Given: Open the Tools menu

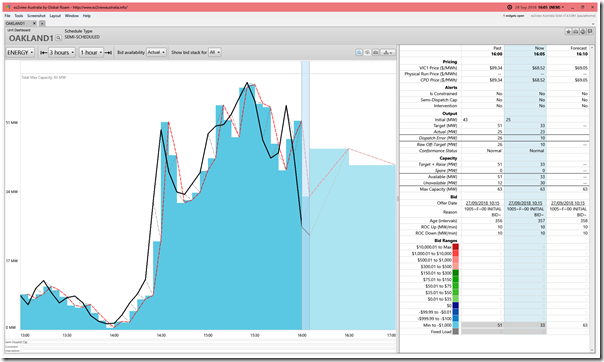Looking at the screenshot, I should (x=18, y=16).
